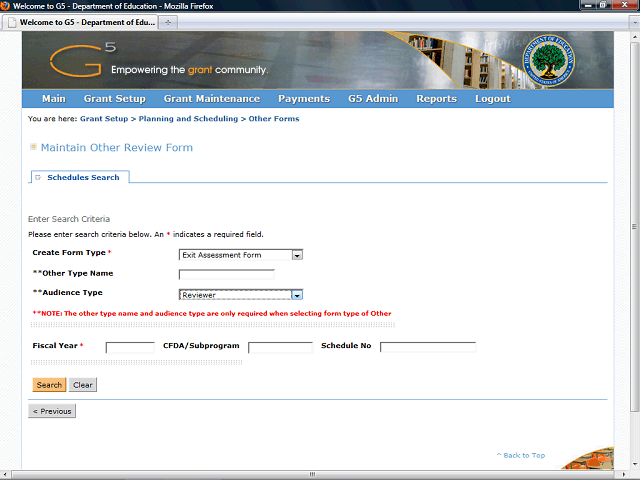The width and height of the screenshot is (640, 480).
Task: Open the Grant Setup menu
Action: [x=115, y=99]
